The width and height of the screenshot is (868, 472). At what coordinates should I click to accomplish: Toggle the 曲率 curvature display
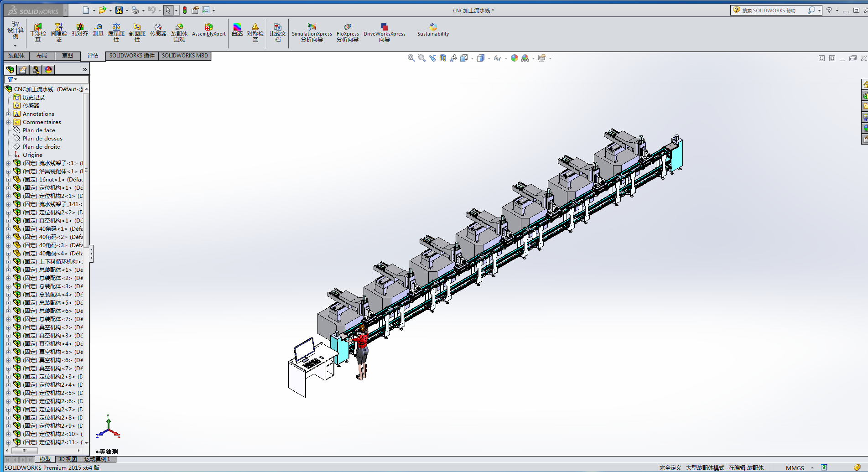point(237,30)
